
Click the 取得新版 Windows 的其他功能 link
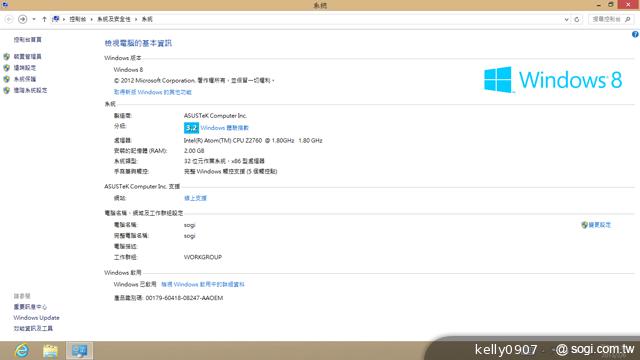click(x=153, y=92)
